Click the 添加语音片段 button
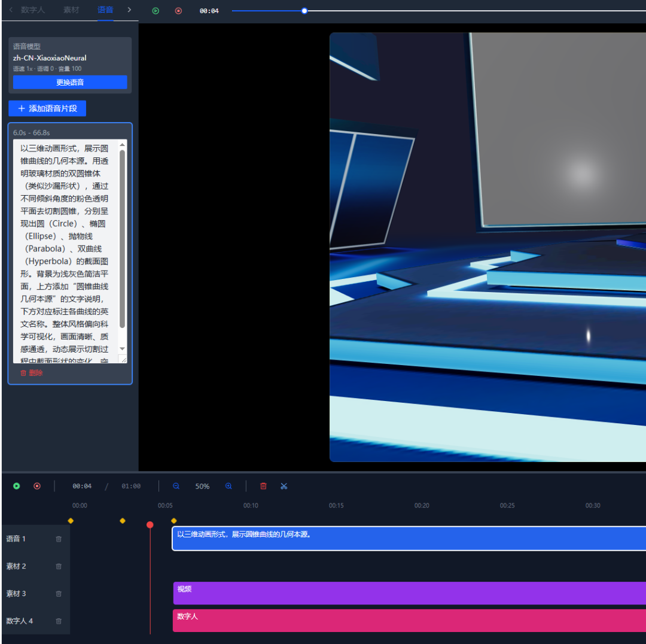Screen dimensions: 646x644 (x=47, y=108)
